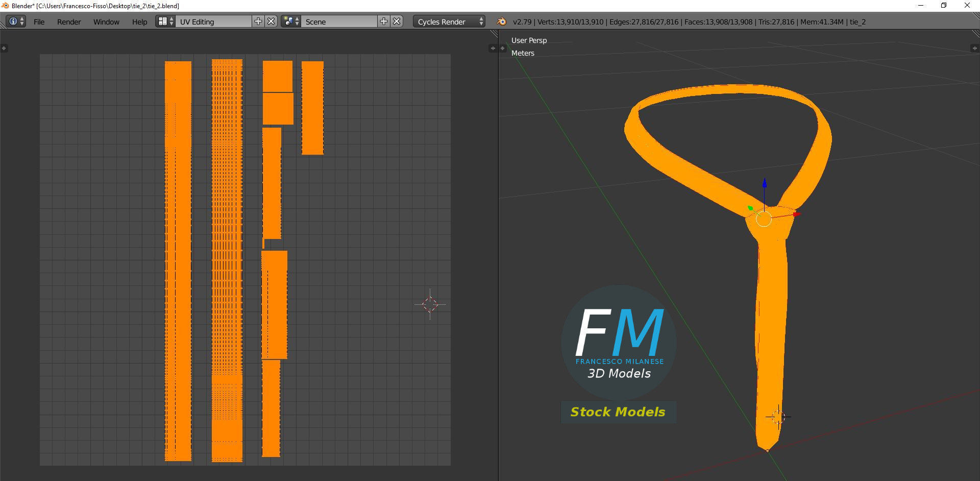Expand the UV editor right properties region
This screenshot has width=980, height=481.
493,48
